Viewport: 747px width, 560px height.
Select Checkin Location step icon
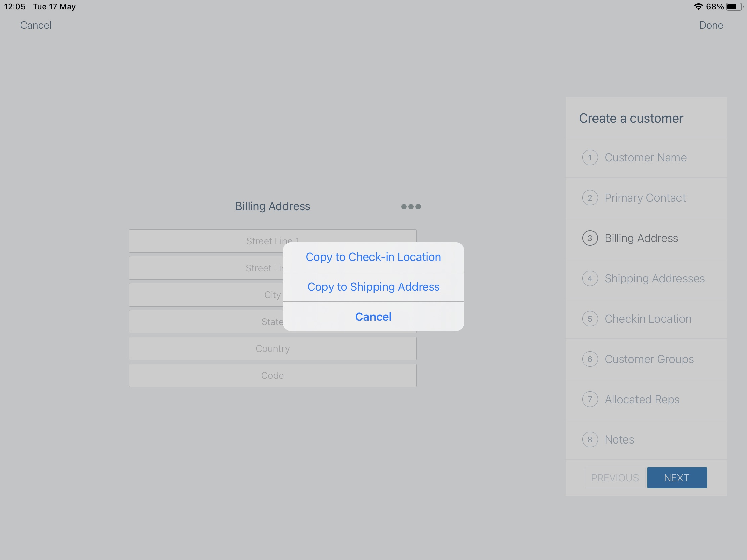point(590,318)
